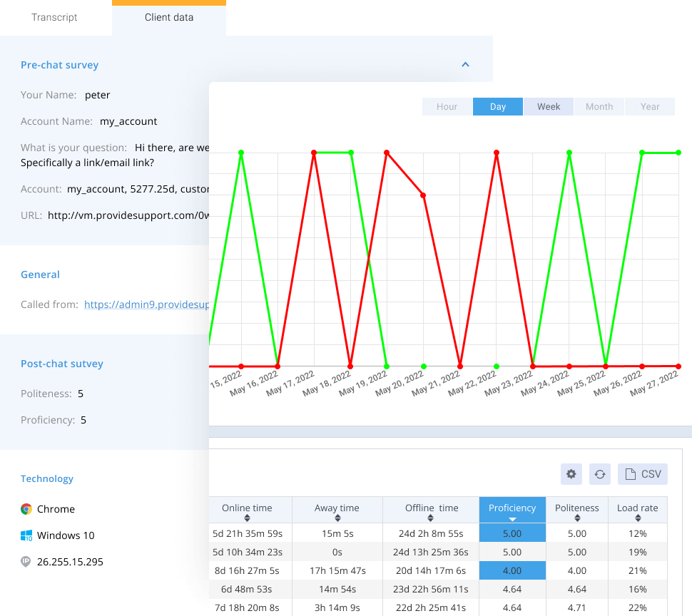Select the Hour interval on the chart
This screenshot has width=692, height=616.
click(447, 106)
